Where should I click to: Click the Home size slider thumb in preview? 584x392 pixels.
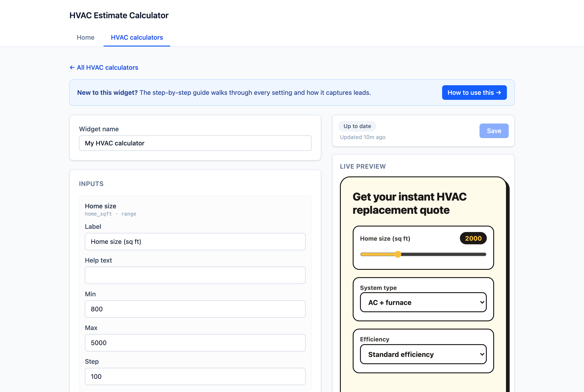pos(398,255)
